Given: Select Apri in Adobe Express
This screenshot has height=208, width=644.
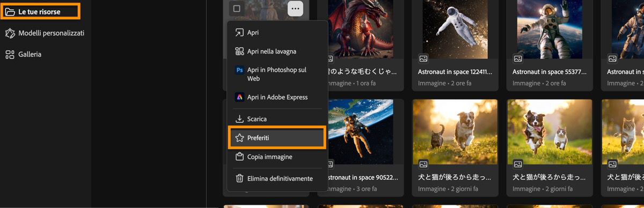Looking at the screenshot, I should tap(277, 97).
